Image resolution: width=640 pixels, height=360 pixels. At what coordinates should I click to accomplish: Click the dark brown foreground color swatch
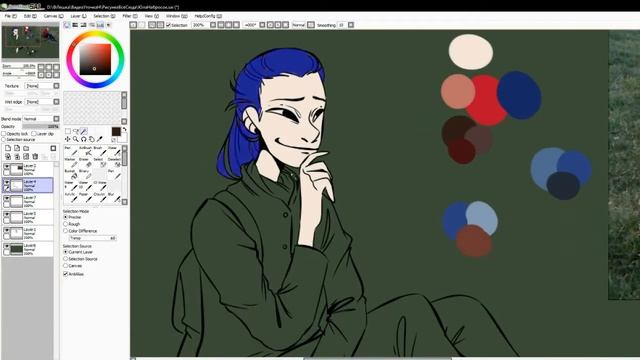pyautogui.click(x=116, y=131)
